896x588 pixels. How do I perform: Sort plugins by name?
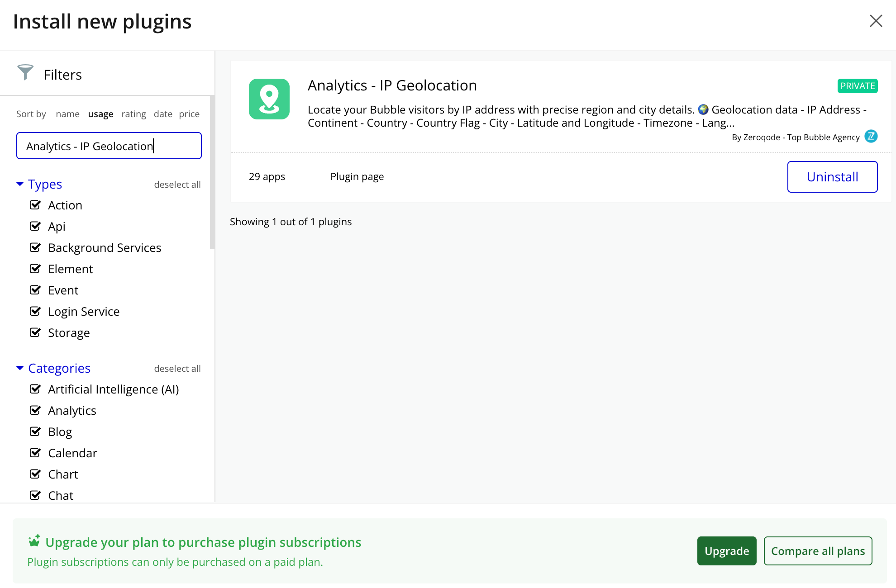67,114
